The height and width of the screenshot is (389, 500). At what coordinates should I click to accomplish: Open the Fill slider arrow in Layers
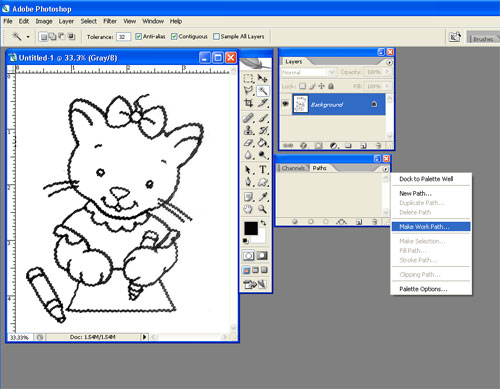coord(387,86)
